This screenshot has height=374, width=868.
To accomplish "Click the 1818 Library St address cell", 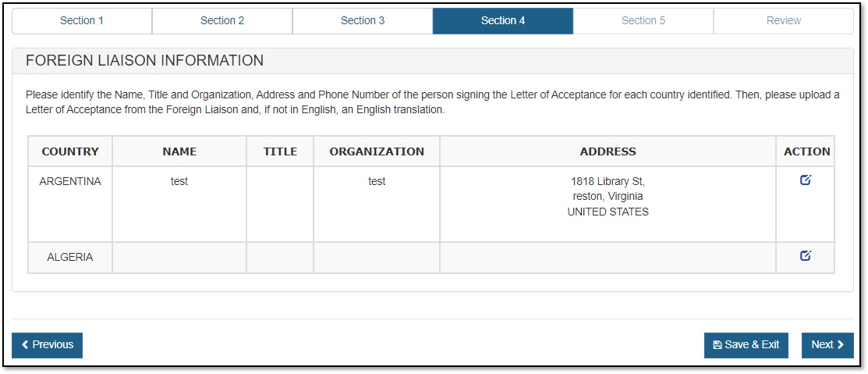I will 608,197.
